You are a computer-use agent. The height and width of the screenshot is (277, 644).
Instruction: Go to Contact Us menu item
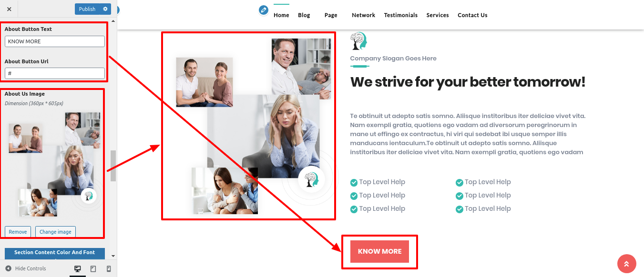pos(472,15)
